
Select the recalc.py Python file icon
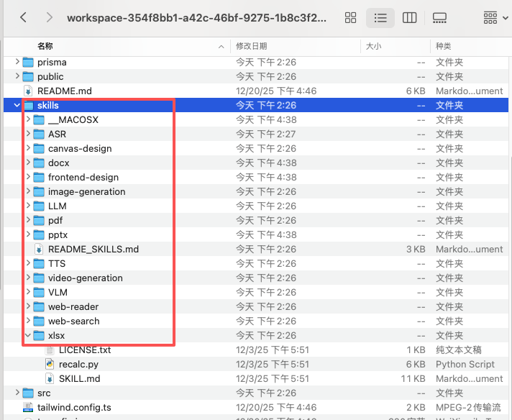pos(50,364)
